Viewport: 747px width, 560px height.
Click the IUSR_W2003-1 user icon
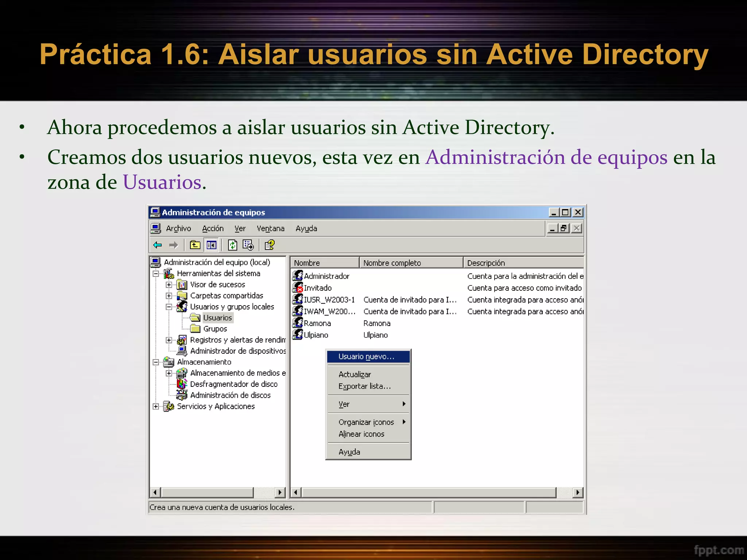point(298,299)
